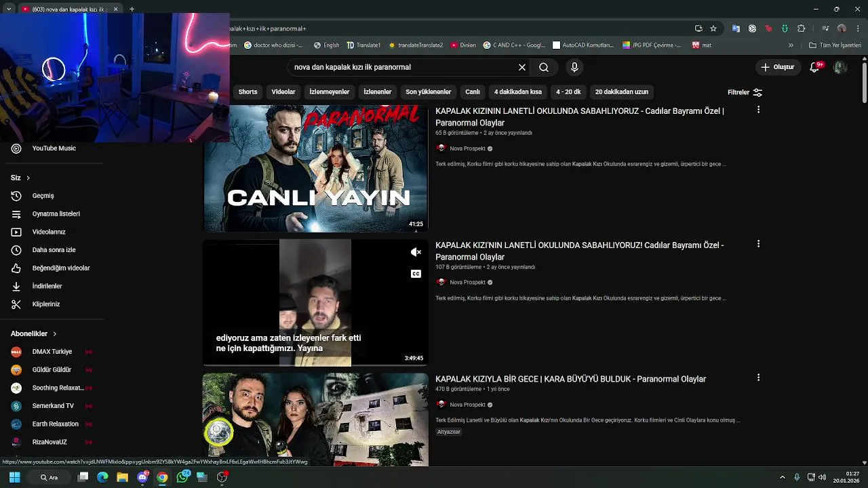Show more bookmarks with chevron
868x488 pixels.
791,45
